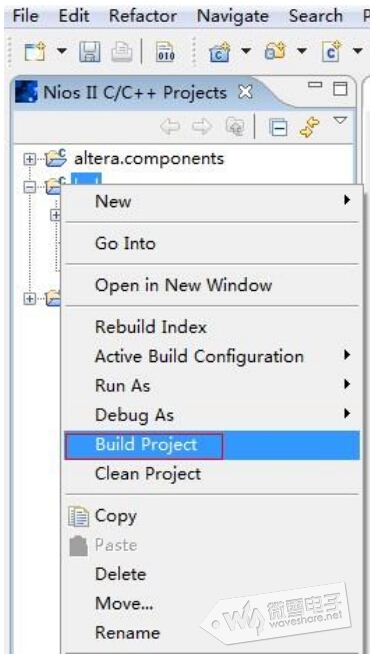Click the New wizard toolbar icon
The height and width of the screenshot is (656, 370).
(35, 52)
